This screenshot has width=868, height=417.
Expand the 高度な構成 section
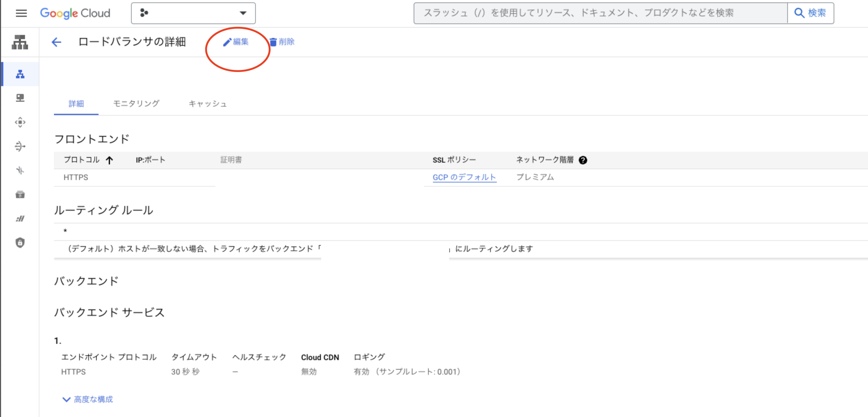88,400
